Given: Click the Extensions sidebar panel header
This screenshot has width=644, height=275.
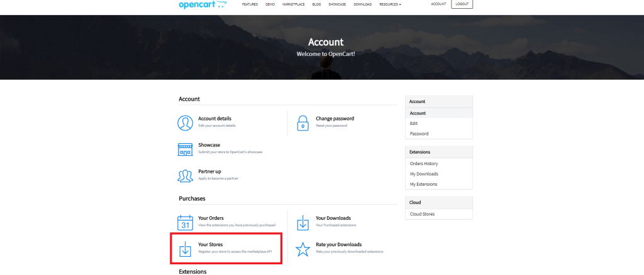Looking at the screenshot, I should click(438, 152).
